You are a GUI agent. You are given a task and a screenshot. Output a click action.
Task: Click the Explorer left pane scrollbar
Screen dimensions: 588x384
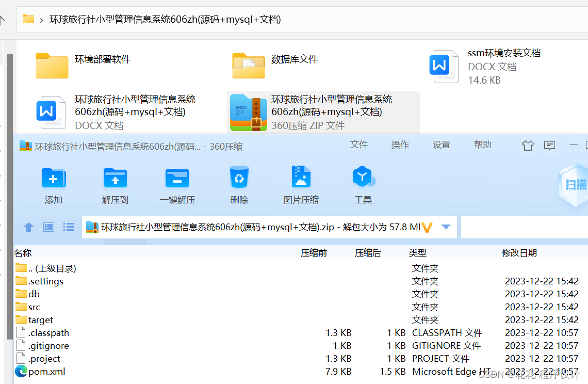pyautogui.click(x=10, y=195)
